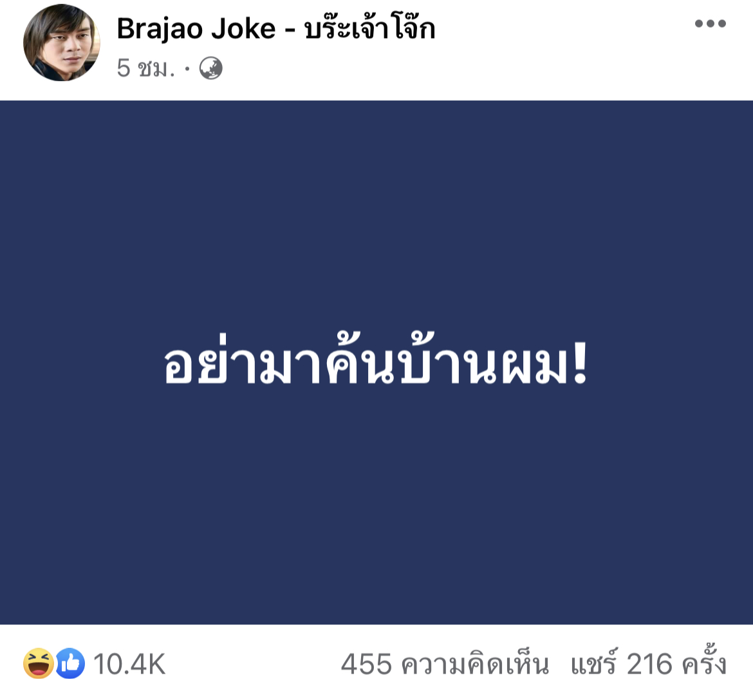
Task: Click the blue thumbs-up Like reaction icon
Action: [x=70, y=663]
